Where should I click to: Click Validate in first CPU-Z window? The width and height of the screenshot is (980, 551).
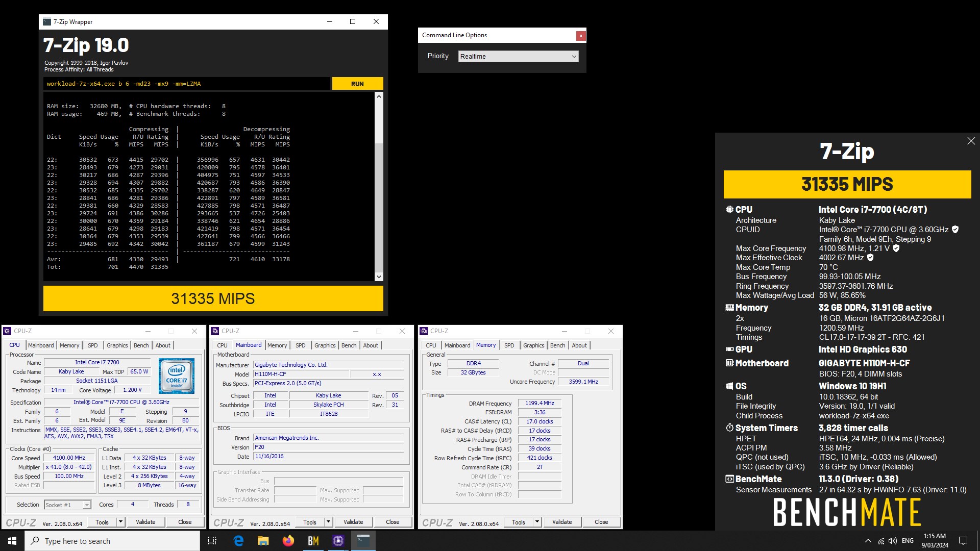click(145, 522)
